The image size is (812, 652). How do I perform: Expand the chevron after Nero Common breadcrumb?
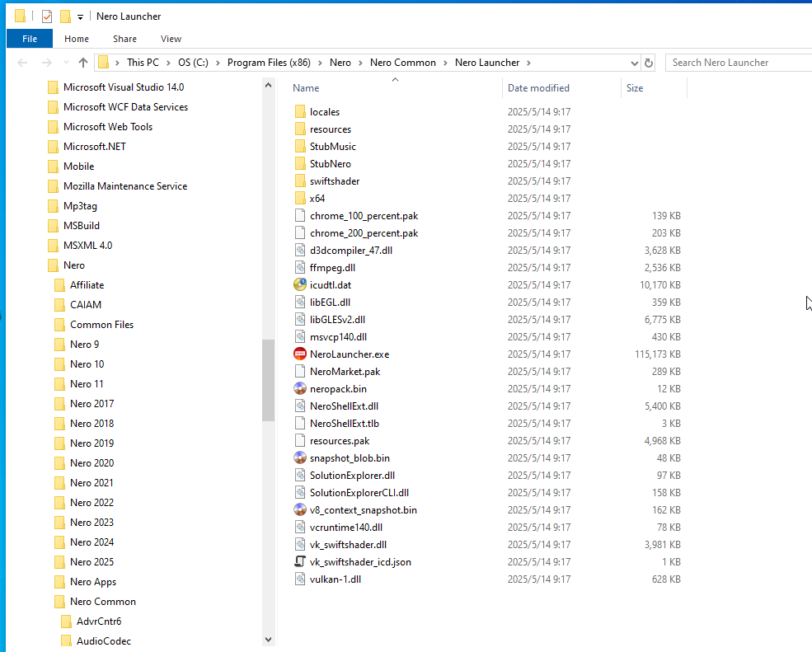[445, 63]
